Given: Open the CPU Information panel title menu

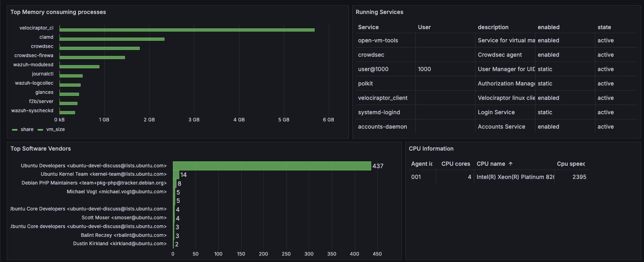Looking at the screenshot, I should [431, 149].
